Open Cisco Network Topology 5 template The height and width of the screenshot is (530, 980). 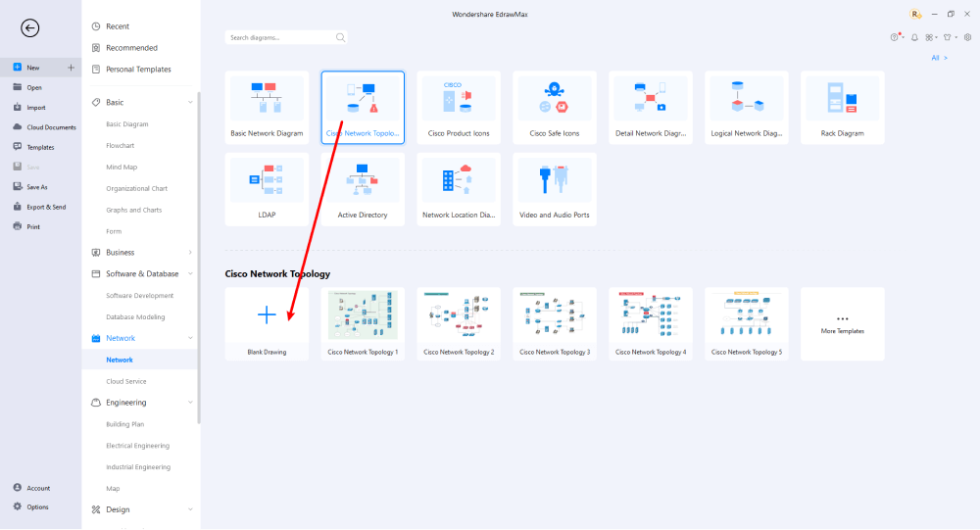[x=746, y=323]
